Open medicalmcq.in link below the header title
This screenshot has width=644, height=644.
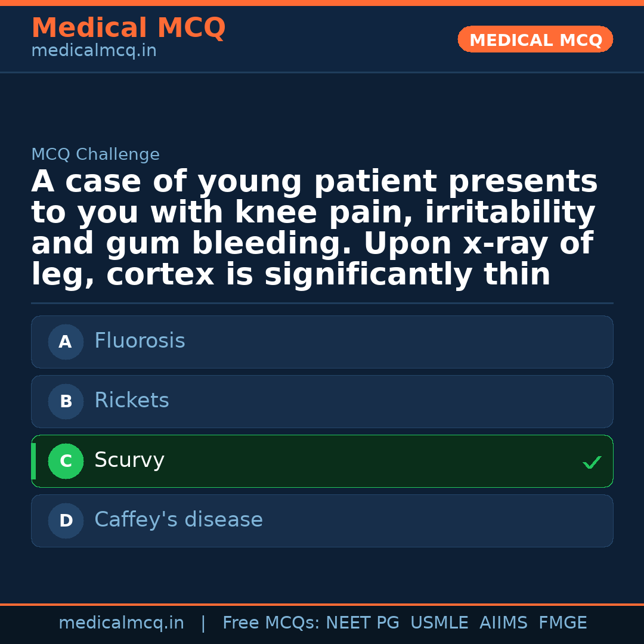(x=94, y=51)
